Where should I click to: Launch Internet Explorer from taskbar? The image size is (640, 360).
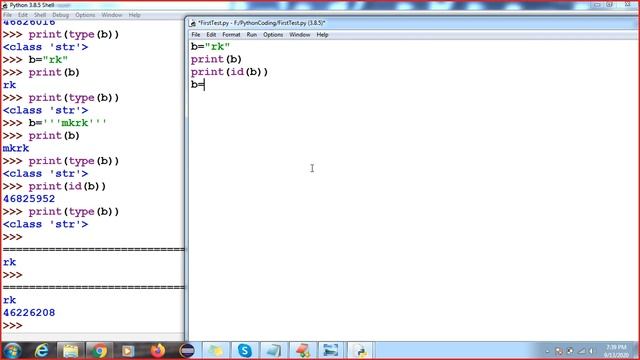(x=42, y=351)
